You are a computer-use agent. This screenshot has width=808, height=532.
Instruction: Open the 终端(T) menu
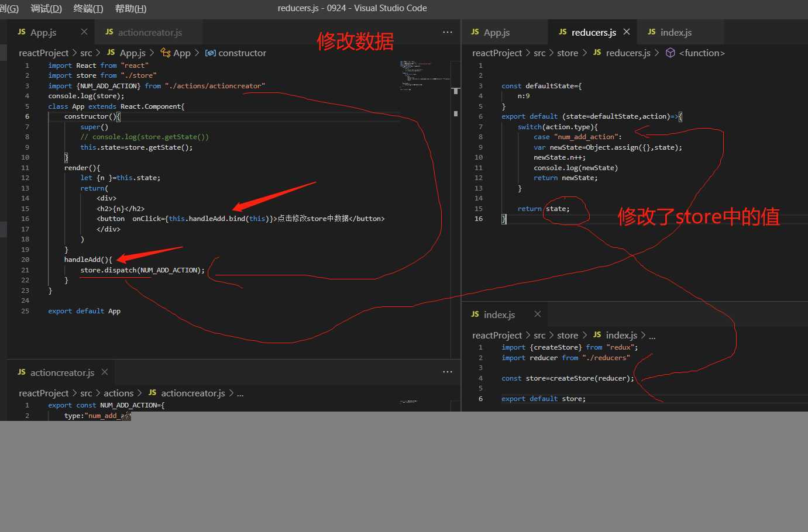click(88, 8)
